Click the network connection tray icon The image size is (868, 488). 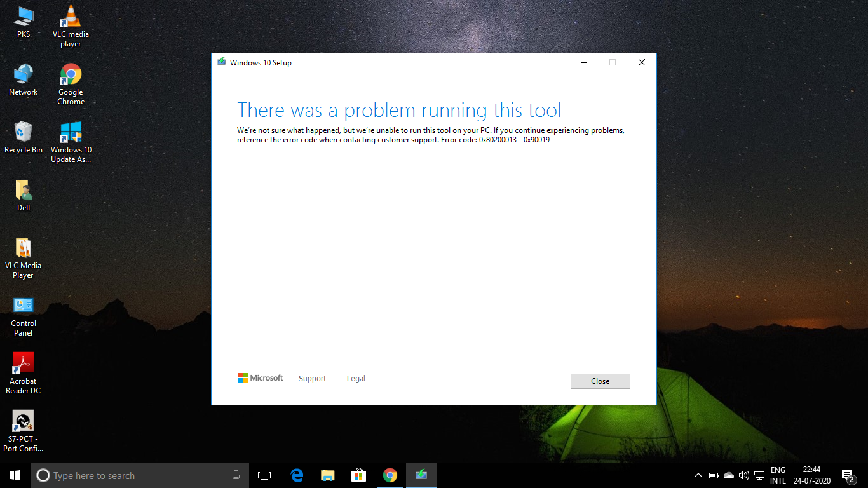pyautogui.click(x=759, y=475)
